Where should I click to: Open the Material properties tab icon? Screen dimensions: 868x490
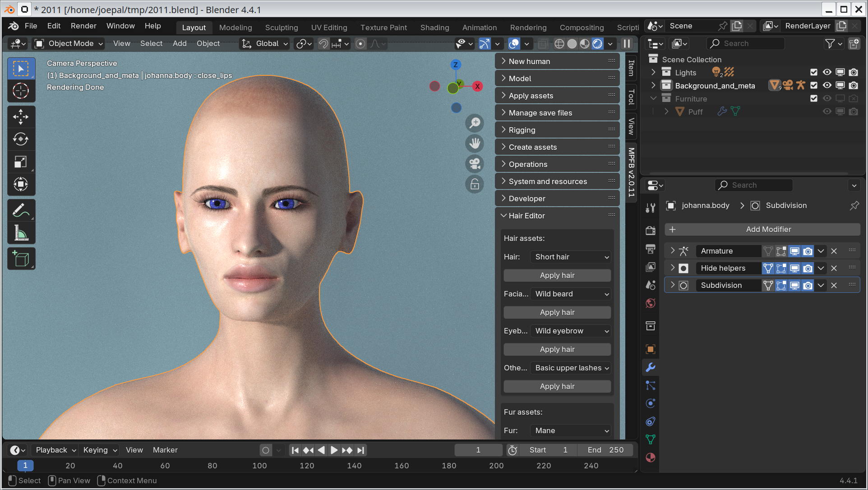[x=650, y=458]
